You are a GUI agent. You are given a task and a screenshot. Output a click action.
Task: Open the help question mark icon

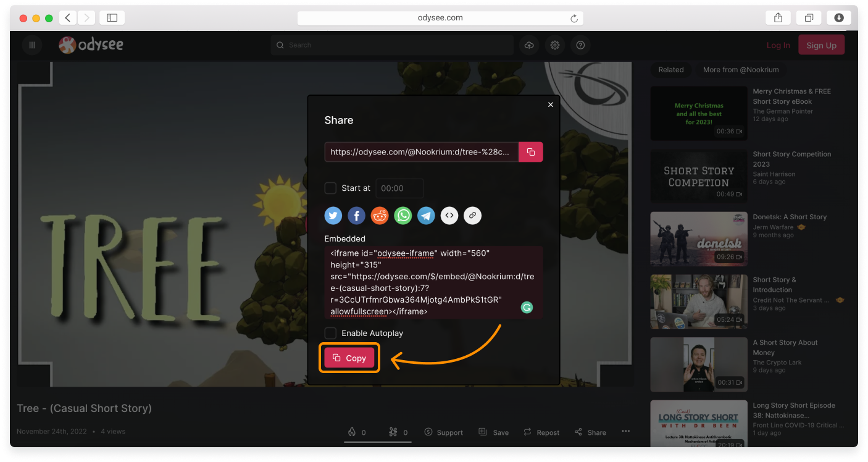pyautogui.click(x=580, y=44)
